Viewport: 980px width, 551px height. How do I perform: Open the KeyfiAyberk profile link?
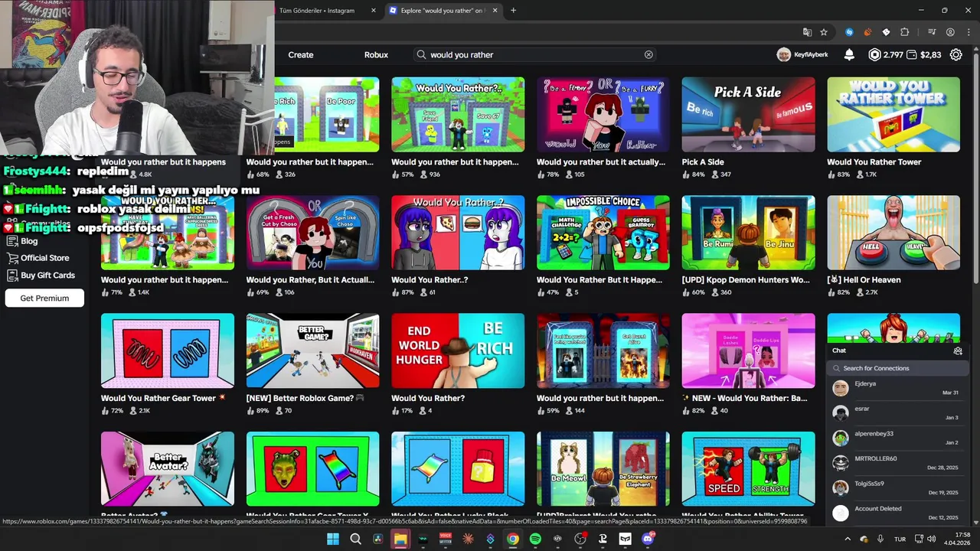click(x=802, y=54)
